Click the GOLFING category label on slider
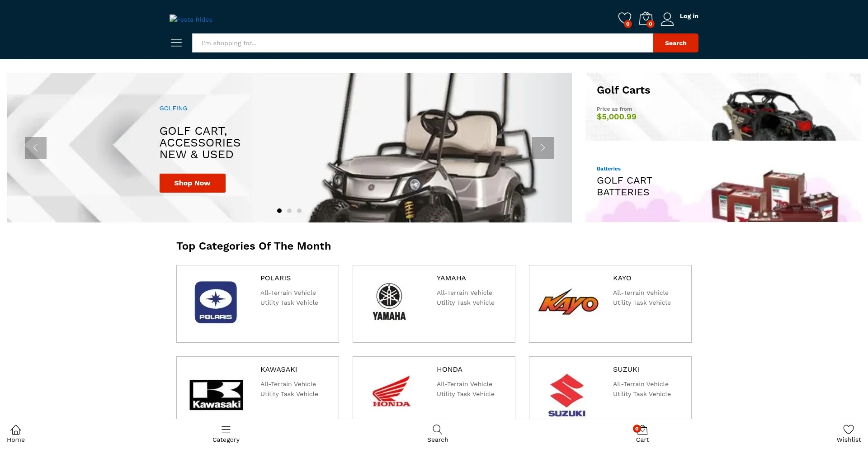The height and width of the screenshot is (449, 868). (x=174, y=108)
